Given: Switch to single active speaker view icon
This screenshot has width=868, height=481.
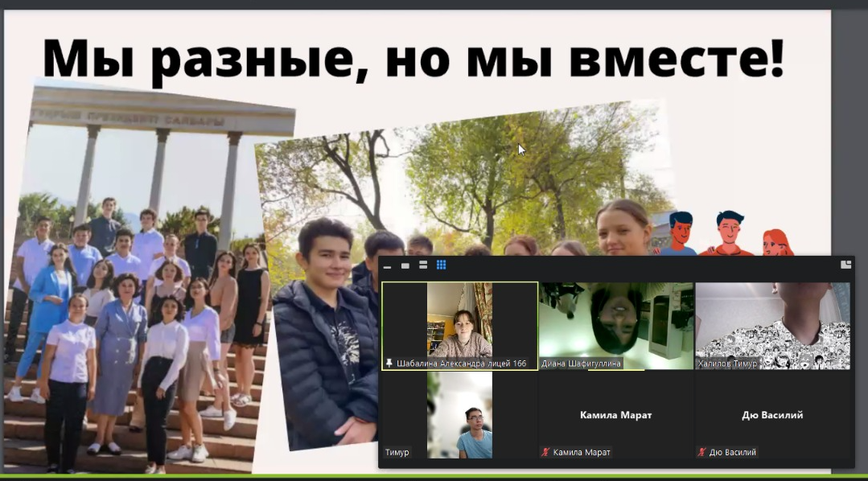Looking at the screenshot, I should pyautogui.click(x=405, y=265).
